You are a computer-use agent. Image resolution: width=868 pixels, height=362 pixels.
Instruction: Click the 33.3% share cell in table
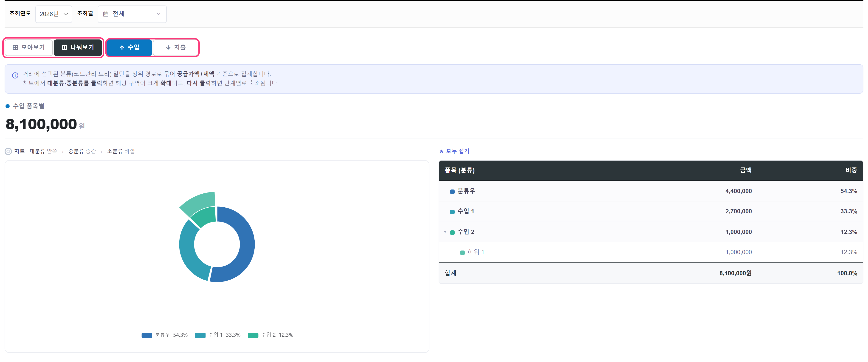(848, 211)
